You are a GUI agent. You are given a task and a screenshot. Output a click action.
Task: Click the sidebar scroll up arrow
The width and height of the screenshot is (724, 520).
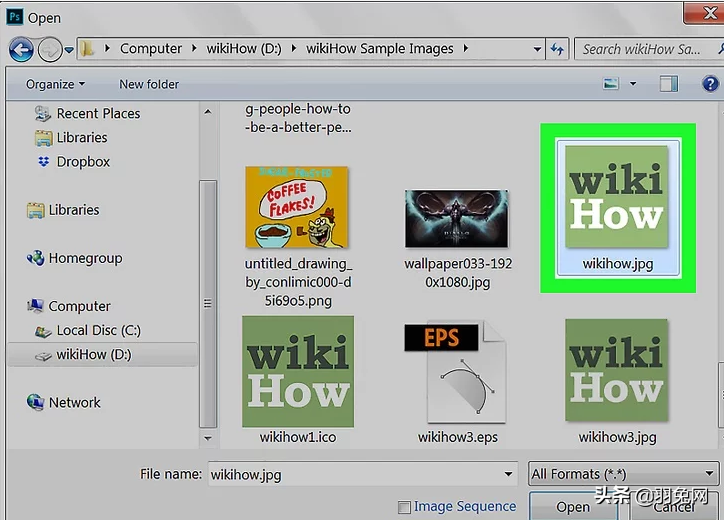pyautogui.click(x=208, y=112)
